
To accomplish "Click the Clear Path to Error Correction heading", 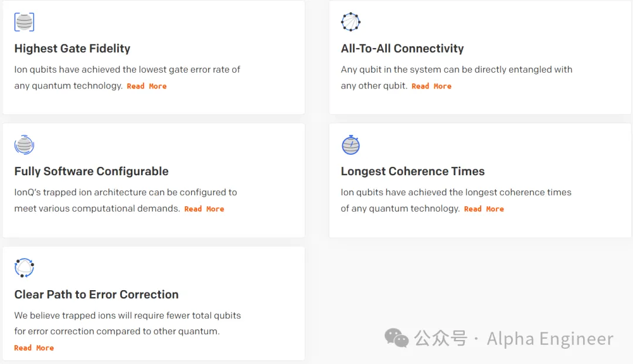I will click(x=96, y=294).
